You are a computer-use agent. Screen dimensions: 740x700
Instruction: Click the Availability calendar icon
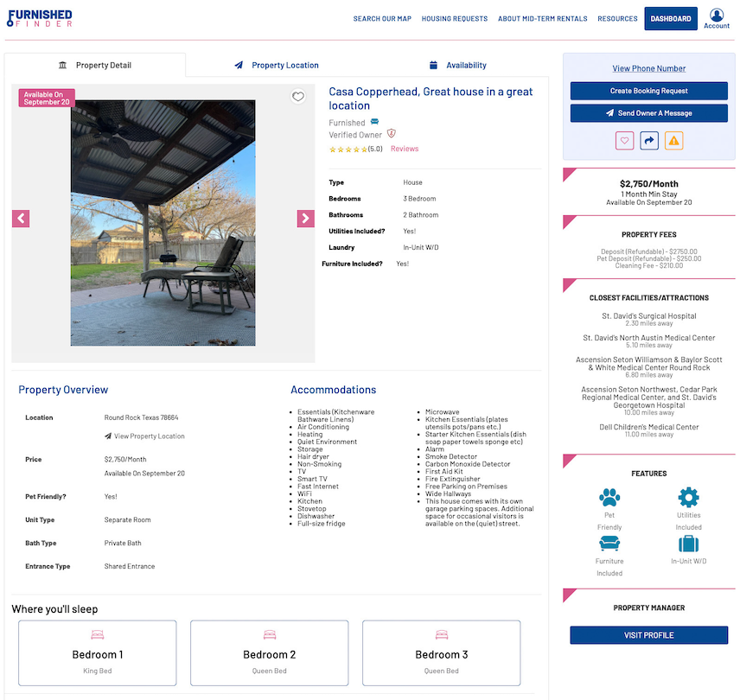tap(433, 65)
